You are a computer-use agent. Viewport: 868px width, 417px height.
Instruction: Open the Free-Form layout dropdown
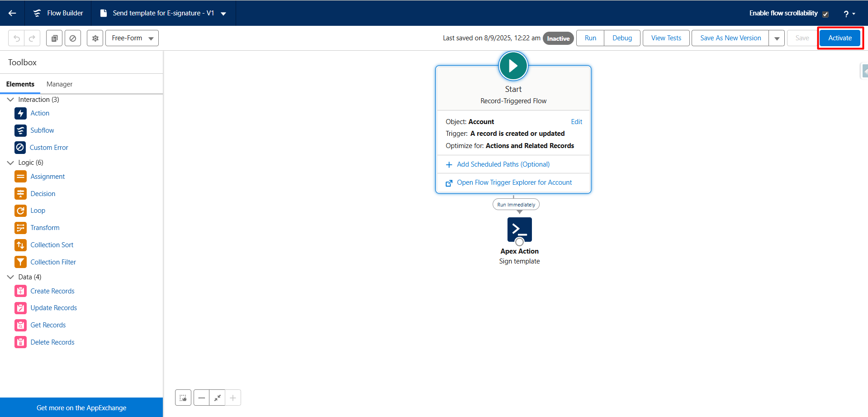click(132, 38)
